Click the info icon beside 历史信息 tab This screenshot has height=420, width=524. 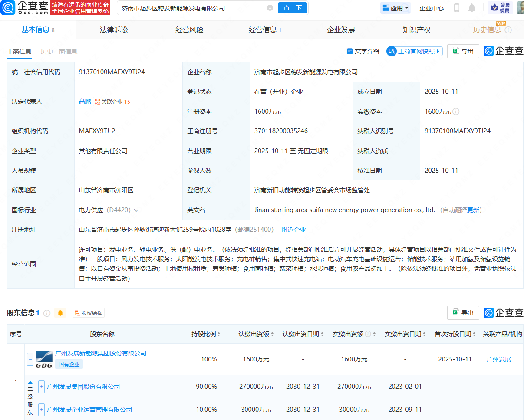pyautogui.click(x=508, y=30)
